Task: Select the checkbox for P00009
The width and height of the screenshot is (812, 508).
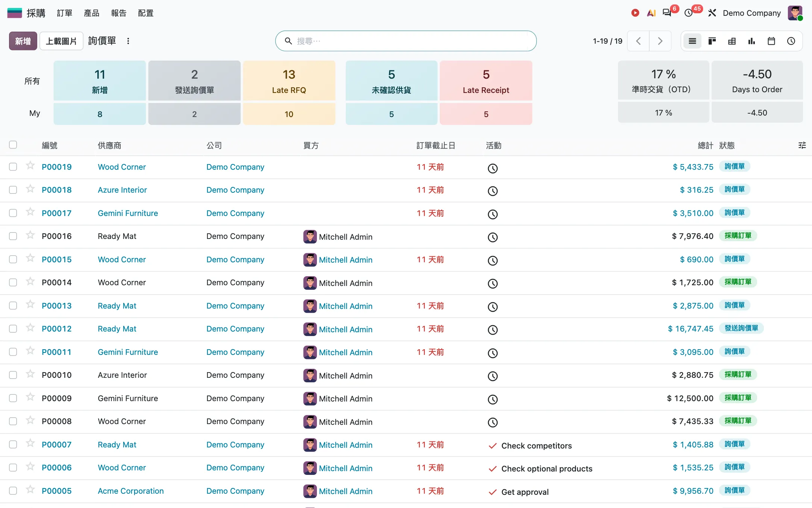Action: pyautogui.click(x=13, y=398)
